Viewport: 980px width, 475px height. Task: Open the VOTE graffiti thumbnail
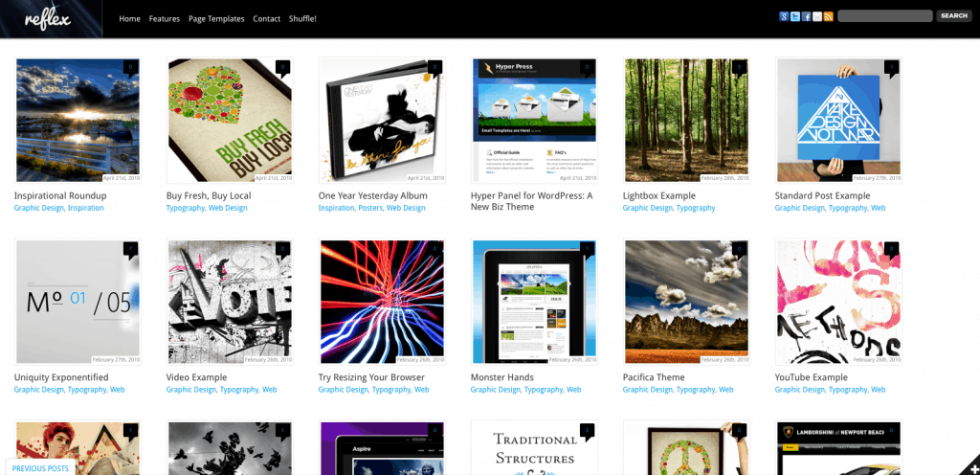pyautogui.click(x=230, y=302)
